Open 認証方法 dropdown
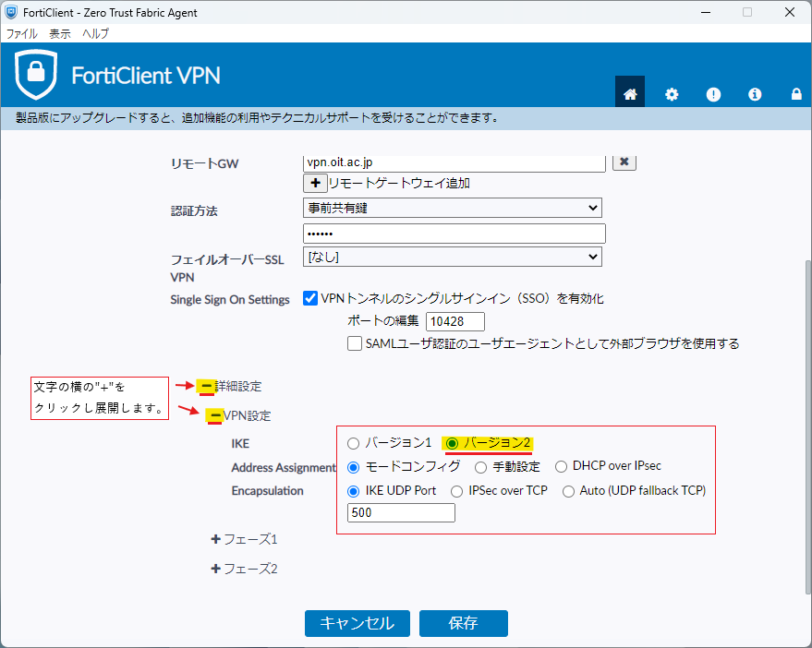 (x=452, y=208)
